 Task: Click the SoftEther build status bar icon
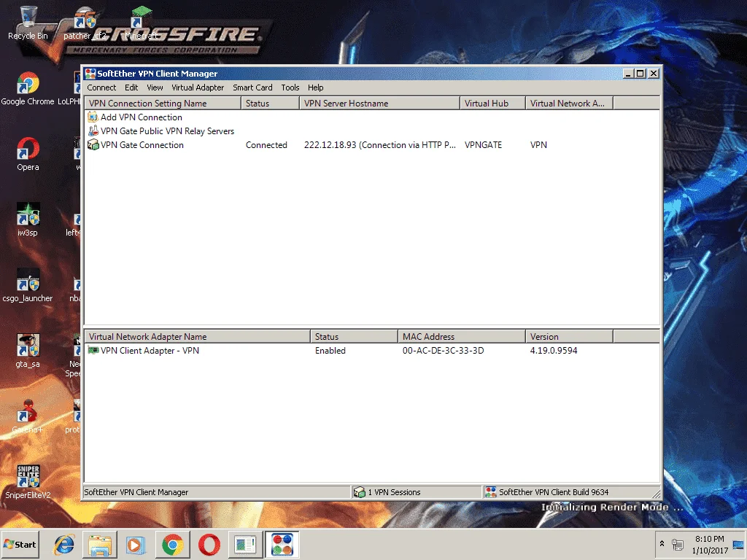[490, 492]
